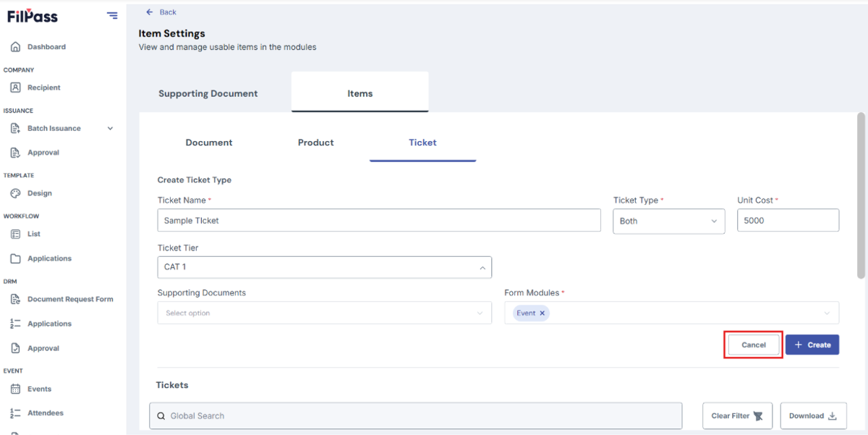The width and height of the screenshot is (868, 435).
Task: Click the Design palette icon
Action: tap(16, 193)
